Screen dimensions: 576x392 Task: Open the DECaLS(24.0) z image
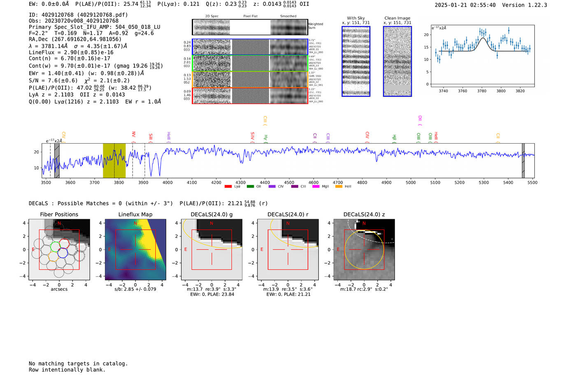pos(364,249)
